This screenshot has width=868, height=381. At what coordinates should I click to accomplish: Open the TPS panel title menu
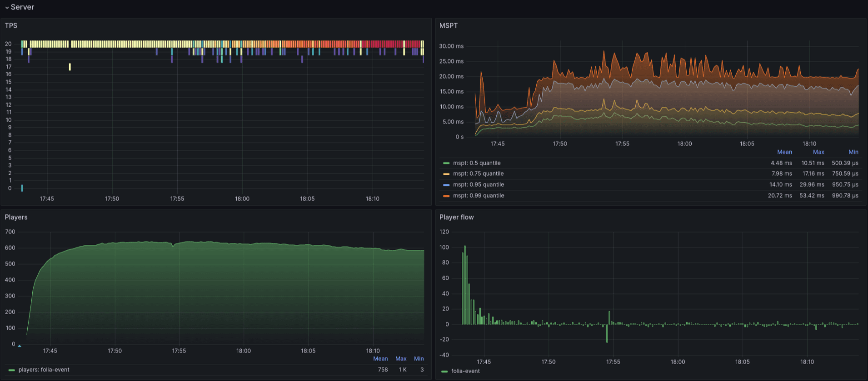click(x=11, y=25)
